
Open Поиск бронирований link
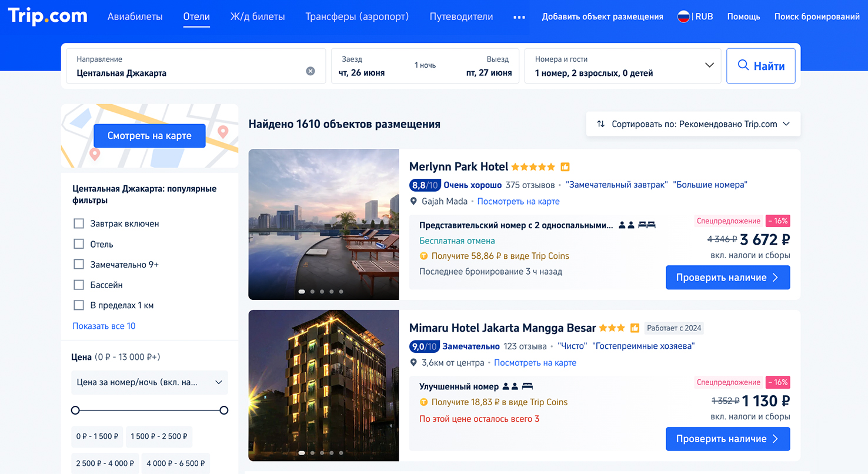tap(817, 16)
